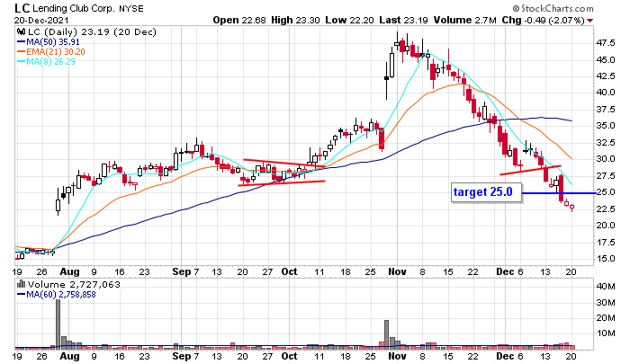Click the 40M volume axis label
630x364 pixels.
tap(606, 287)
